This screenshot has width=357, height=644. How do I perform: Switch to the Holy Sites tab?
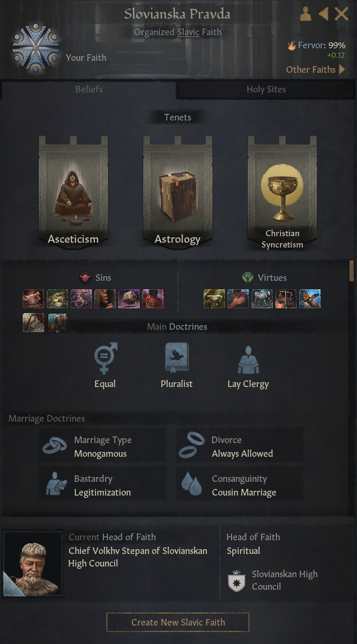(266, 89)
